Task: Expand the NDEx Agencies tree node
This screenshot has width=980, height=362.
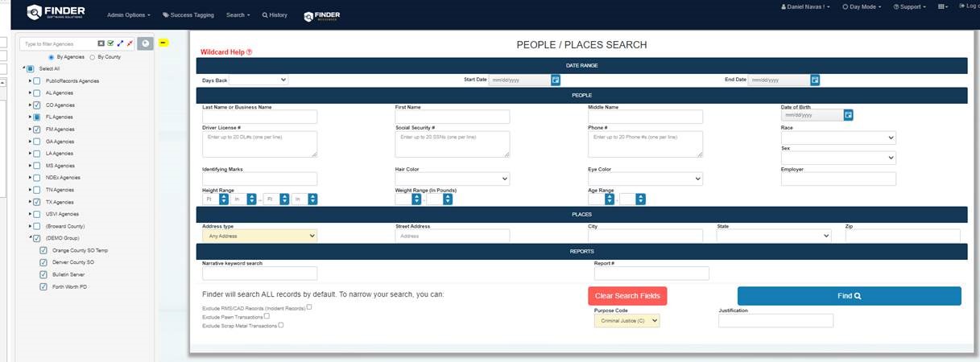Action: click(30, 178)
